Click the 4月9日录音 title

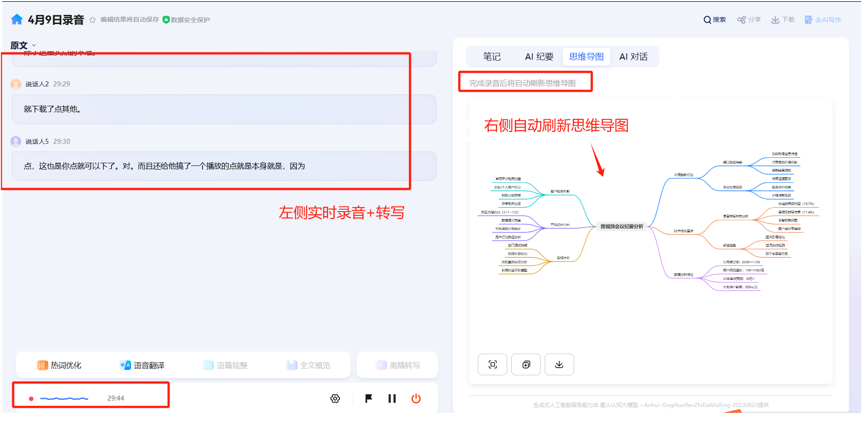56,20
